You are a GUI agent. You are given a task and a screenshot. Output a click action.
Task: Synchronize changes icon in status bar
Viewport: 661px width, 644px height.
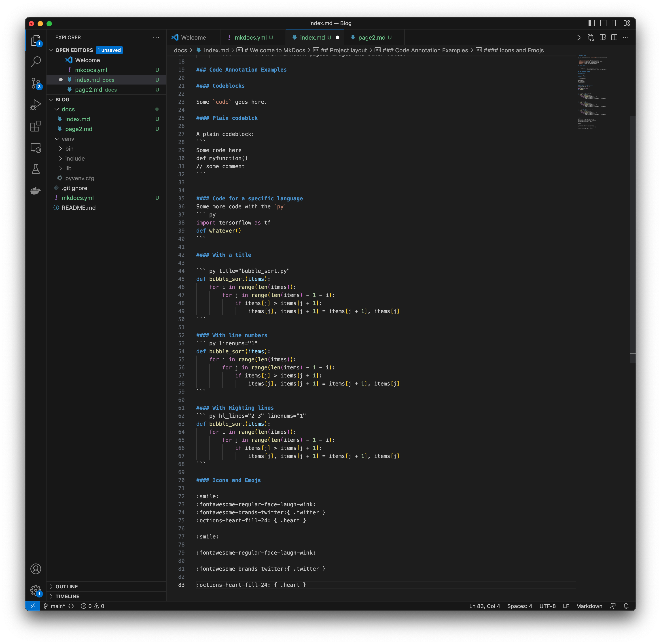[x=71, y=606]
